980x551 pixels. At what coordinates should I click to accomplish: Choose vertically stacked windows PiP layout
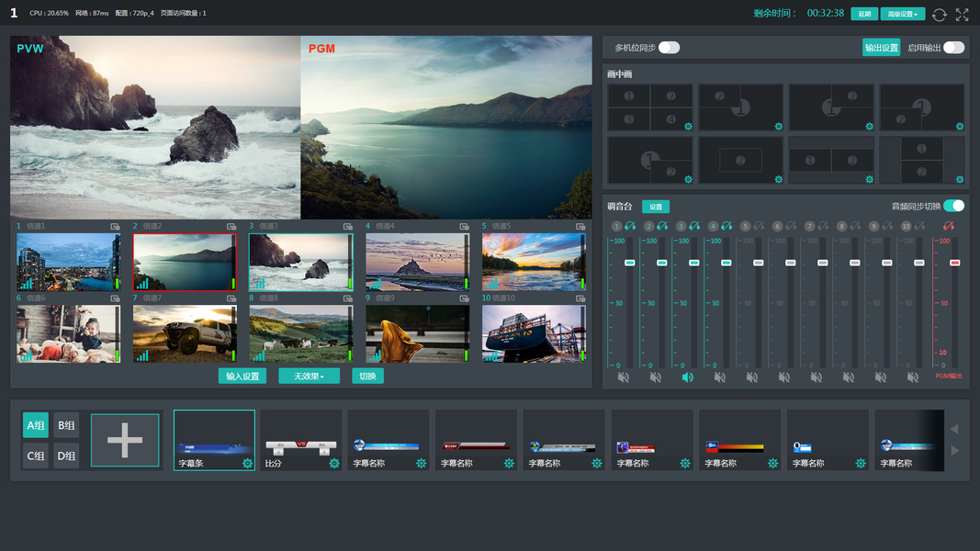coord(922,161)
